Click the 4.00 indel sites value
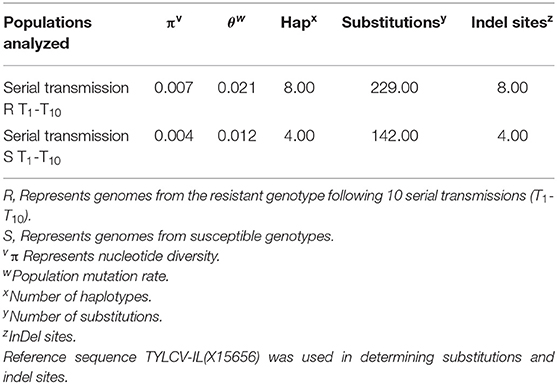Viewport: 557px width, 384px height. [513, 136]
